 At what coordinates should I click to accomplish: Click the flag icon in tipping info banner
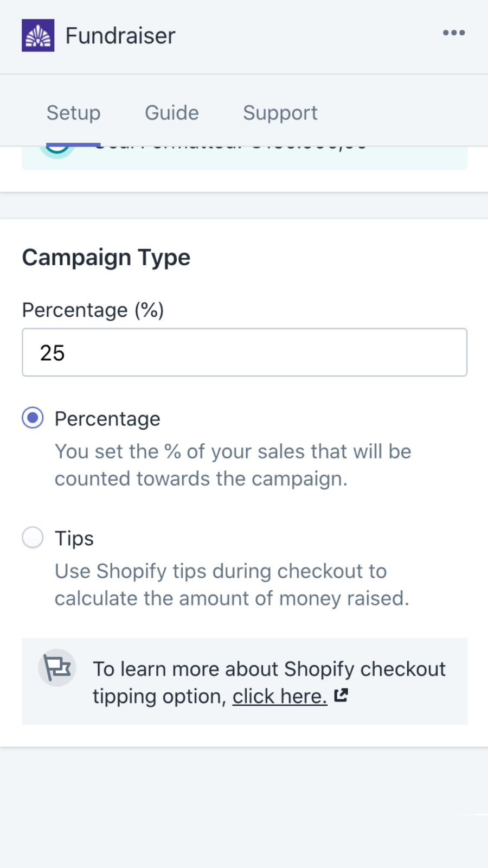pyautogui.click(x=57, y=668)
